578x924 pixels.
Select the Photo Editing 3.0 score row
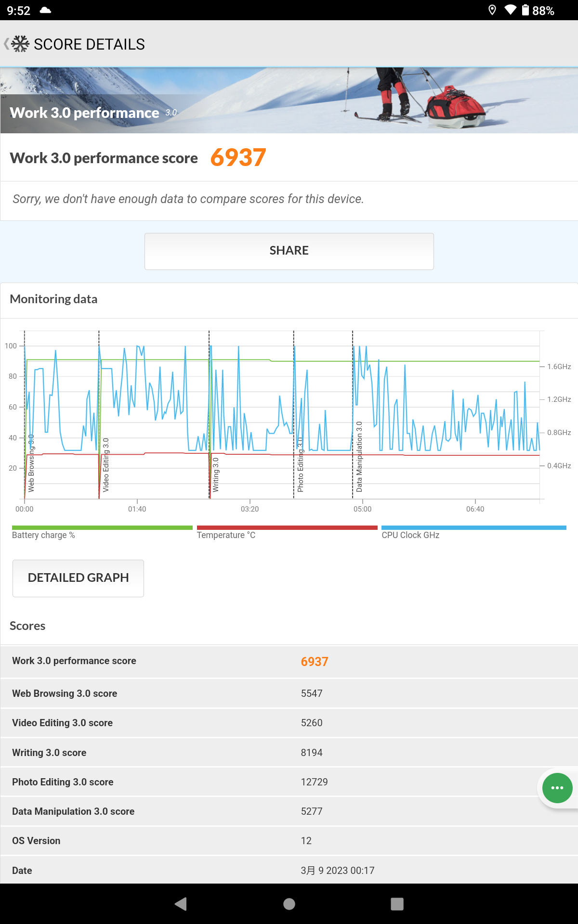[289, 782]
